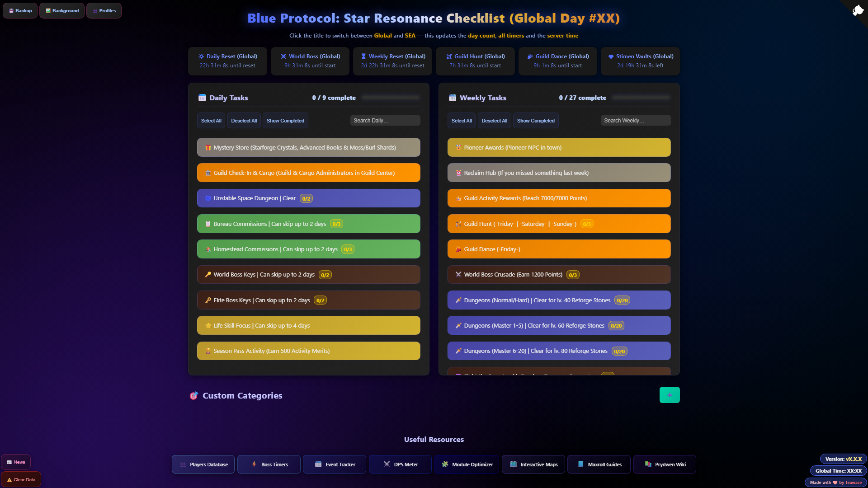The image size is (868, 488).
Task: Click the Custom Categories target icon
Action: click(x=194, y=396)
